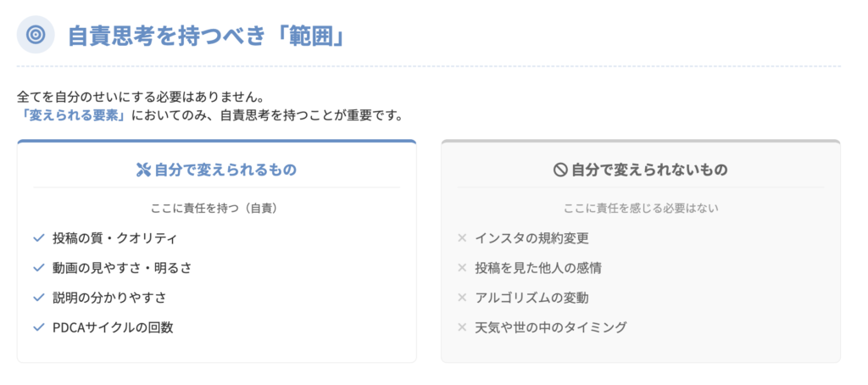Click the X mark next to アルゴリズムの変動
Screen dimensions: 868x385
coord(462,298)
